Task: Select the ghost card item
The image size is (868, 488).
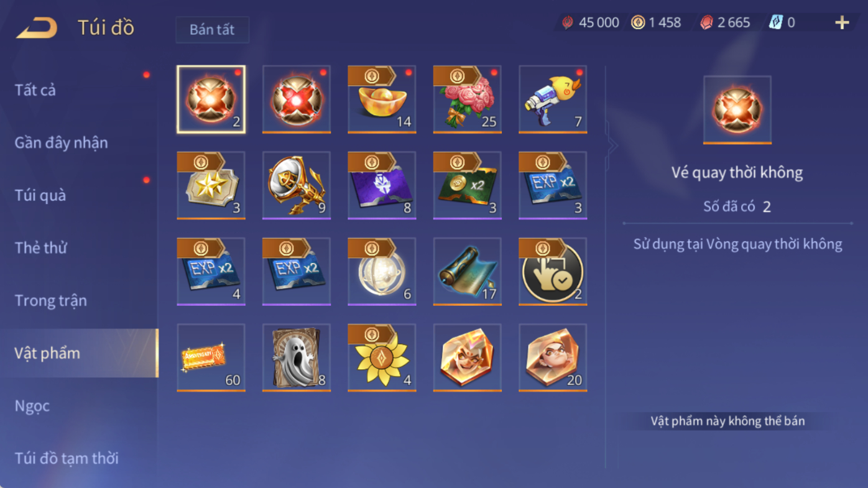Action: pos(297,357)
